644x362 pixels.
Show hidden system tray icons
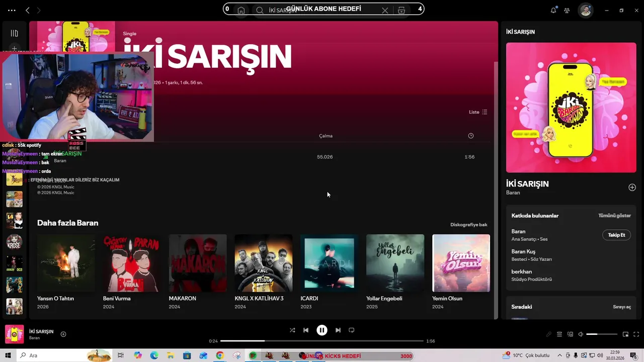[560, 355]
